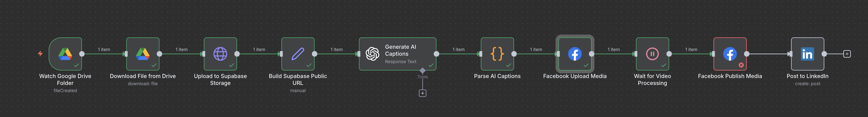
Task: Select the Generate AI Captions OpenAI node
Action: tap(398, 54)
